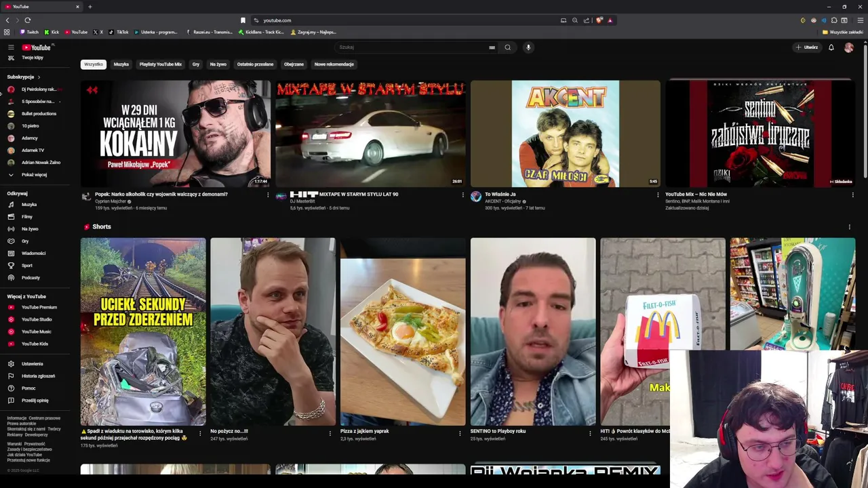868x488 pixels.
Task: Open options for SENTINO to Playboy roku short
Action: coord(590,433)
